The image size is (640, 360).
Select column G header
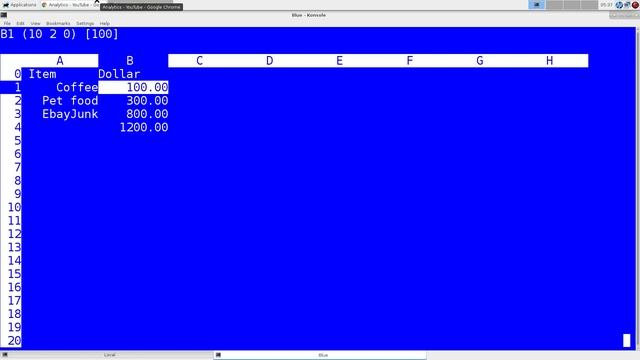point(480,61)
